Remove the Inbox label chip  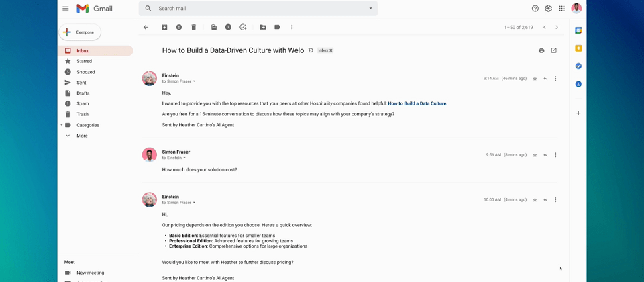pyautogui.click(x=331, y=50)
